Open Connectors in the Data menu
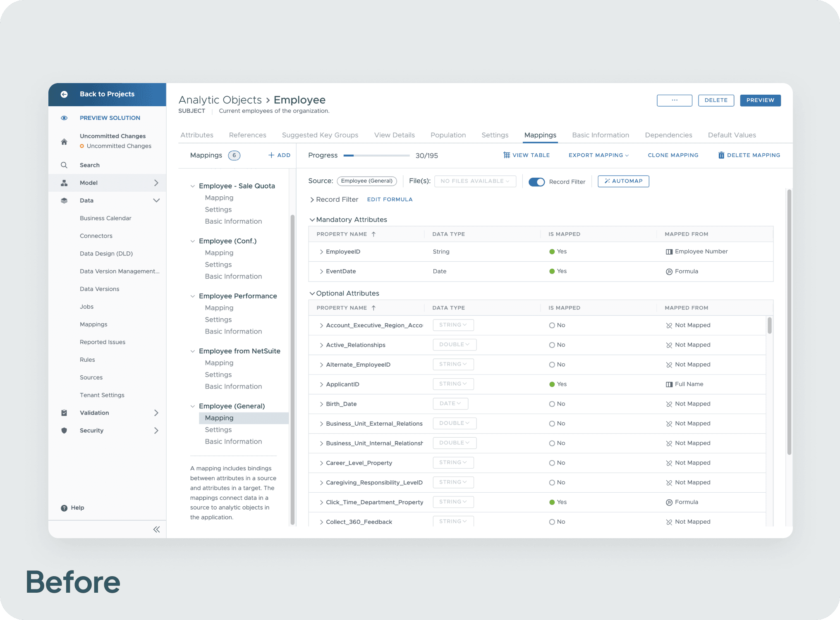The height and width of the screenshot is (620, 840). click(x=96, y=236)
